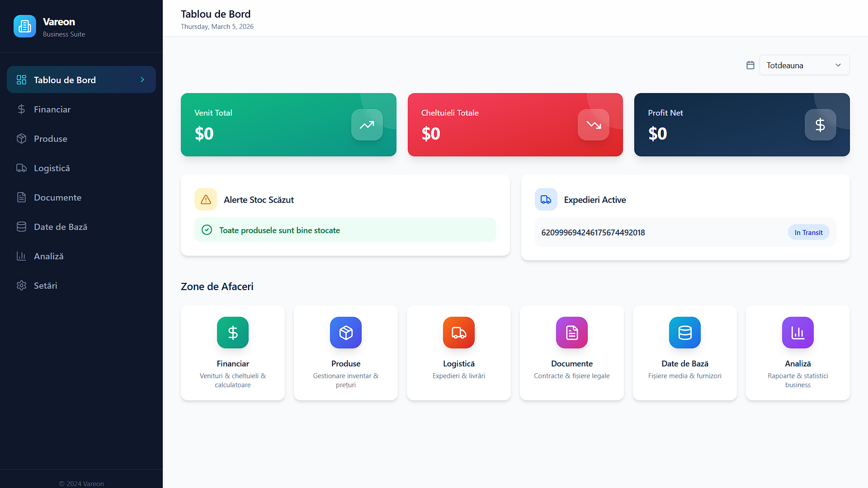The width and height of the screenshot is (868, 488).
Task: Open the Date de Bază zone card title
Action: click(x=685, y=364)
